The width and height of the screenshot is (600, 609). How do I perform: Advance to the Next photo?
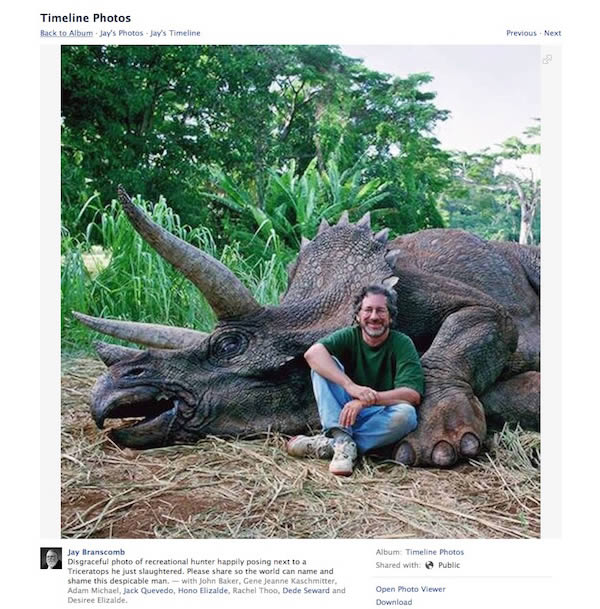552,33
